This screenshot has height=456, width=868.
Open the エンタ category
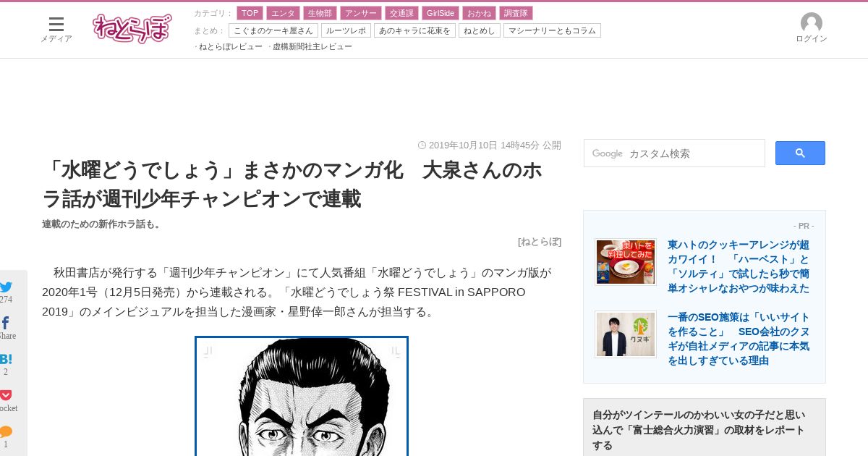pos(283,13)
